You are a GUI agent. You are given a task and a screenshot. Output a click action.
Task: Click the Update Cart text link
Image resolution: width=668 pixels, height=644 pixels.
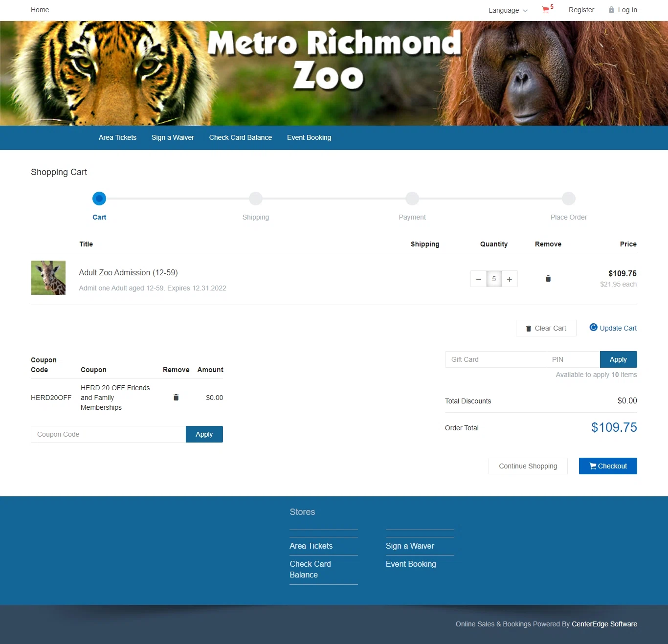click(x=618, y=328)
